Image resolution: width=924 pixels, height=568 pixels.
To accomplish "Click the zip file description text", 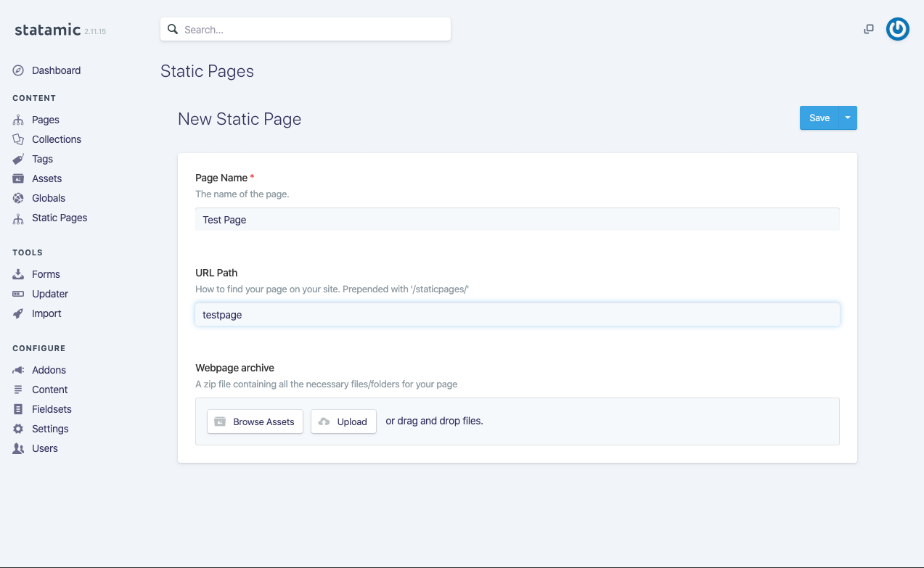I will (326, 384).
